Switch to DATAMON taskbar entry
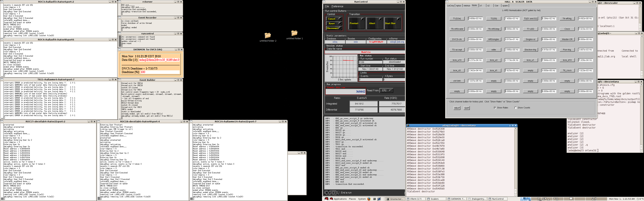644x201 pixels. coord(456,199)
